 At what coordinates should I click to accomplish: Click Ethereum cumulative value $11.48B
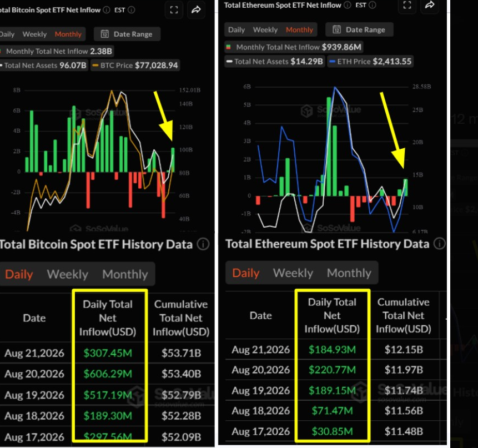(404, 431)
